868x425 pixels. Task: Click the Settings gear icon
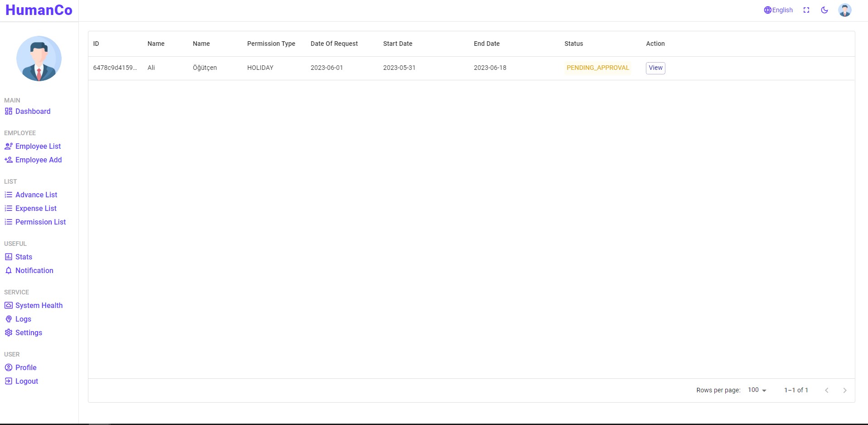click(x=9, y=332)
